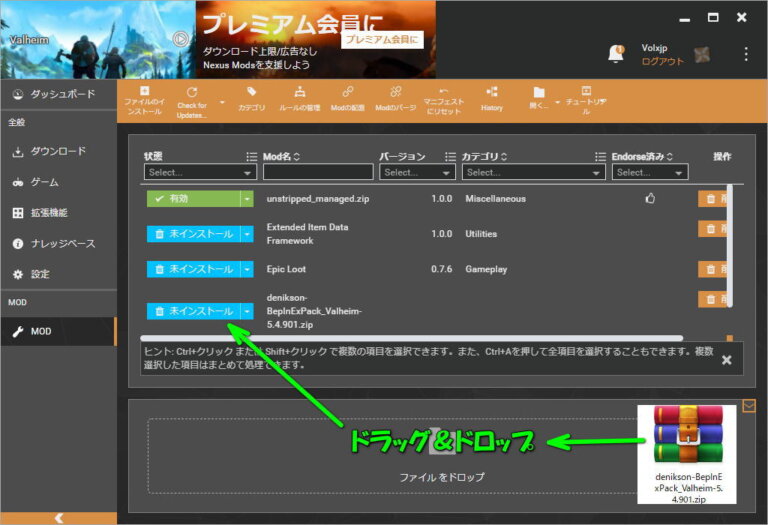This screenshot has width=768, height=525.
Task: Select the Epic Loot mod name
Action: tap(286, 269)
